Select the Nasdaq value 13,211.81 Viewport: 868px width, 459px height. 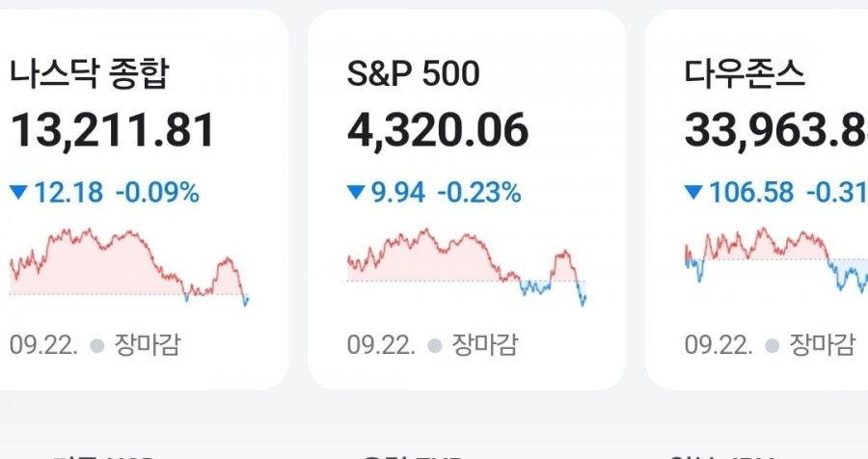coord(112,130)
